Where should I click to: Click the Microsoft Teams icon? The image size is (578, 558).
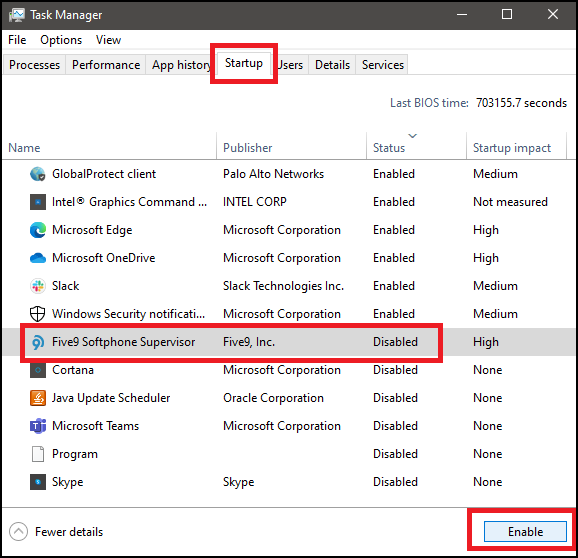[38, 426]
